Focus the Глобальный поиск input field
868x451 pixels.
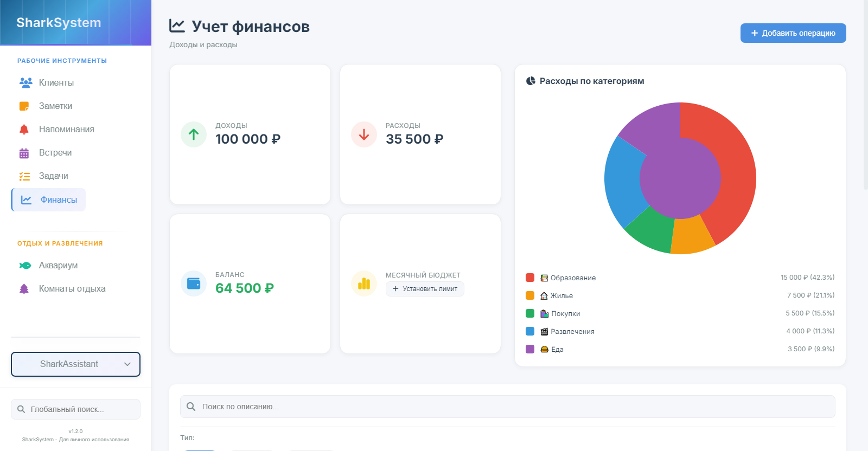pos(75,409)
